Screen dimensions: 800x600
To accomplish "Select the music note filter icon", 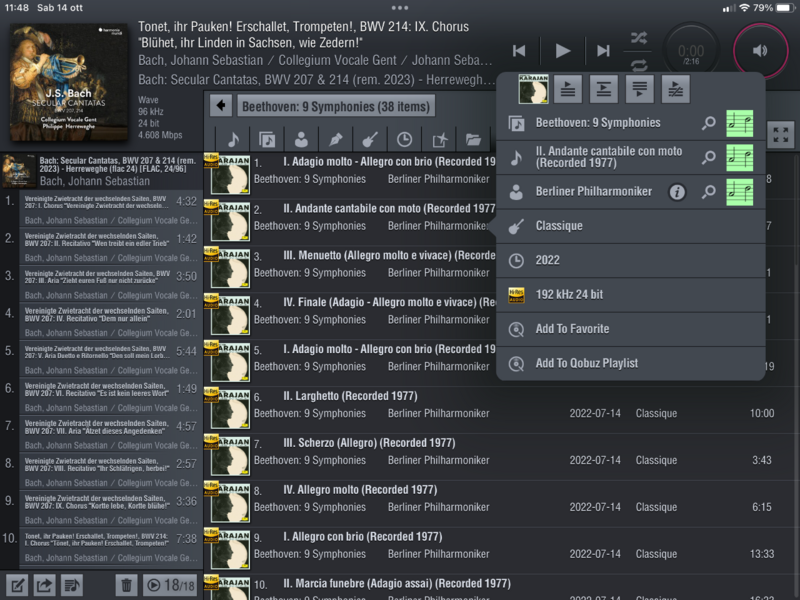I will pos(233,140).
